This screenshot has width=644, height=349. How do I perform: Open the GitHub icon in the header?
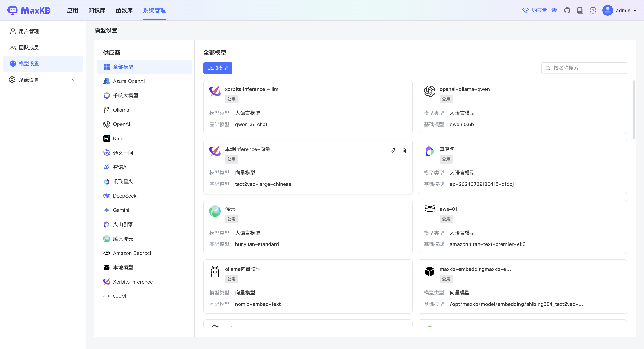567,10
